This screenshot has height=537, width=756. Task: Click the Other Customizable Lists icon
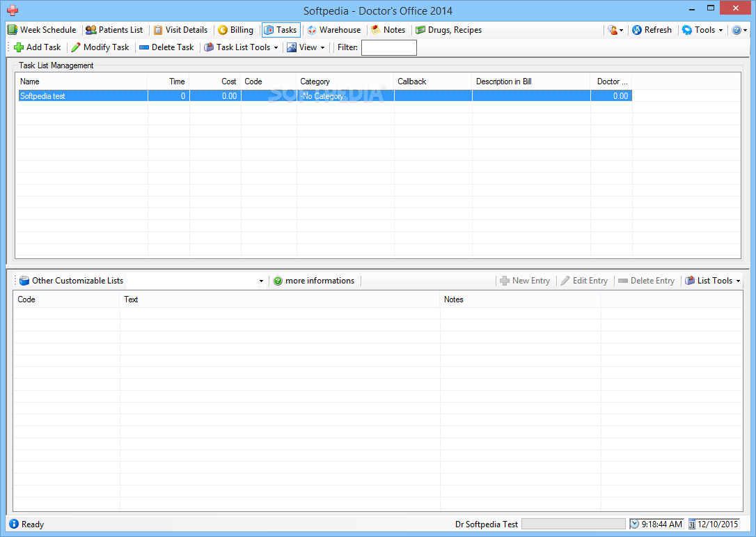(24, 280)
